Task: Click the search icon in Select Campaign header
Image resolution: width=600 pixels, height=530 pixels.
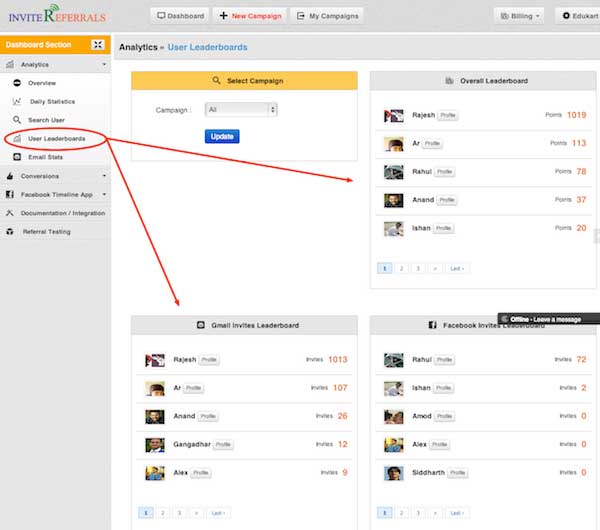Action: tap(216, 80)
